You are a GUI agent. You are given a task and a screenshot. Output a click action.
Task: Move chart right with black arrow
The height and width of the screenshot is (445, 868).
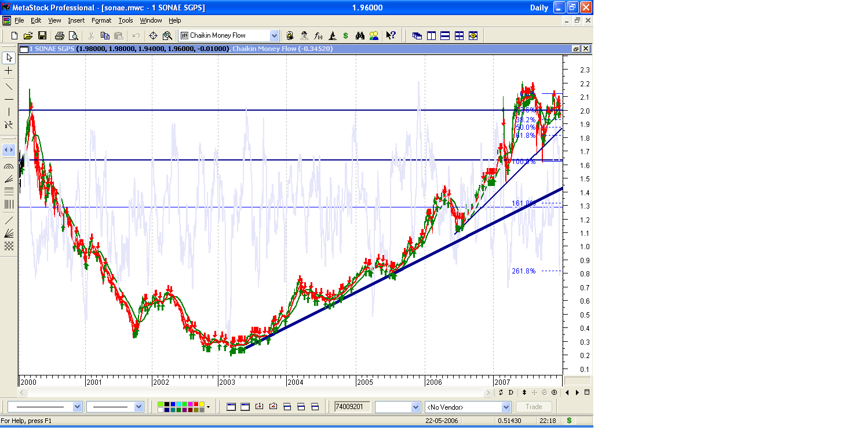tap(577, 392)
